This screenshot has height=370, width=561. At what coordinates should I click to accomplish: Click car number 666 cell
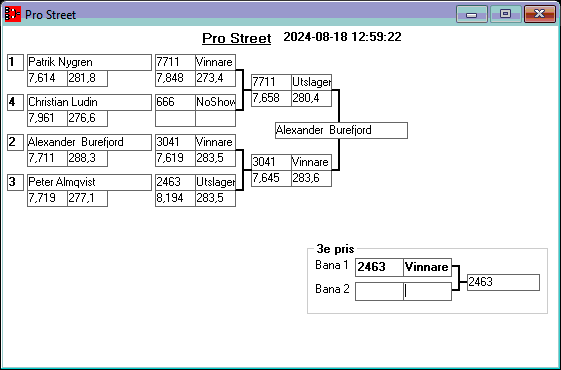[175, 102]
